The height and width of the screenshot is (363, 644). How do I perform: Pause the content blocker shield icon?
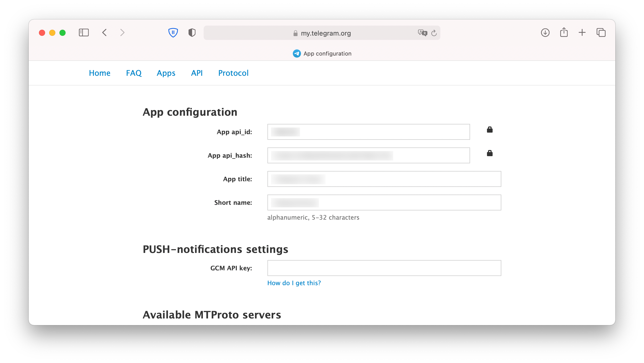[x=173, y=32]
